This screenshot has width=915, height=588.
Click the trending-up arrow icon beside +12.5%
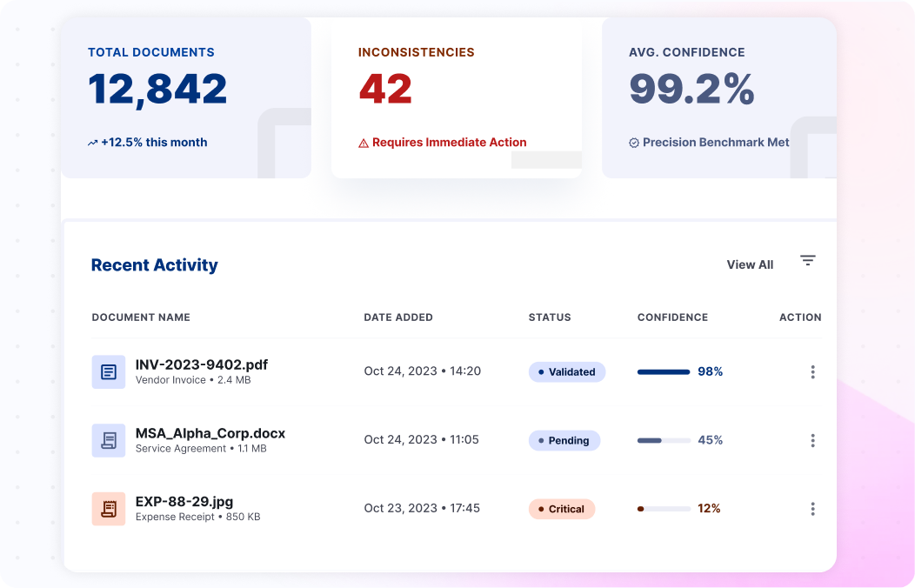(92, 143)
